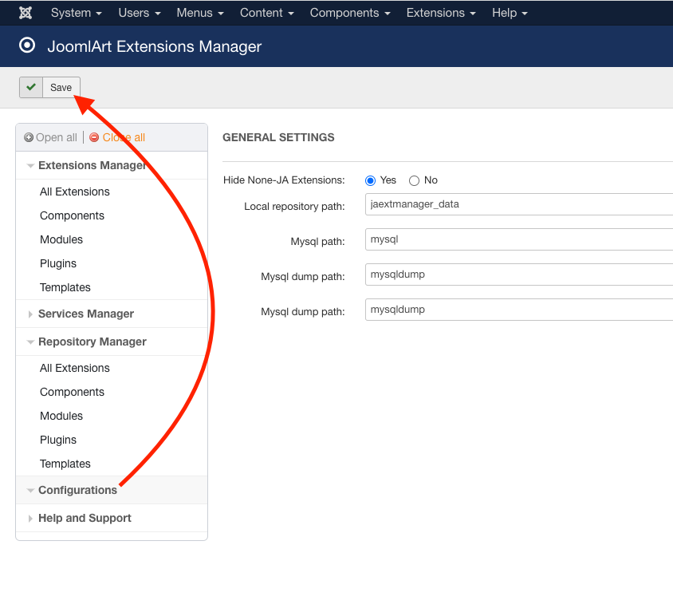Click the green checkmark Save icon

coord(31,88)
